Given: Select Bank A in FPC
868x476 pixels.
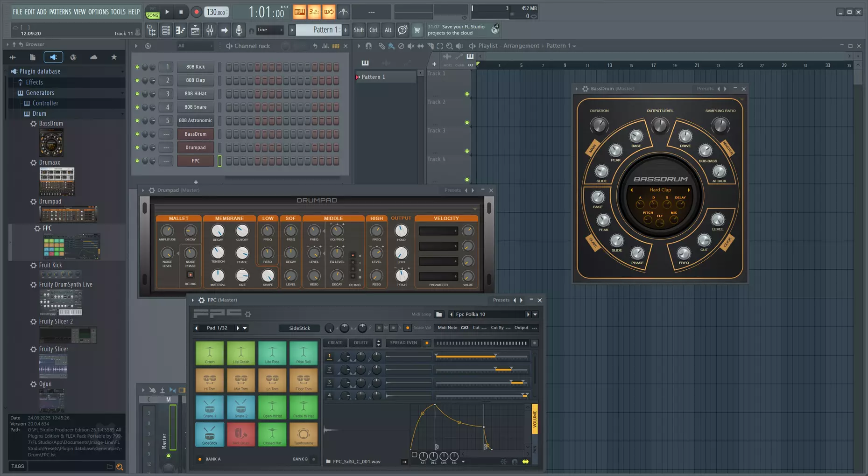Looking at the screenshot, I should 200,459.
